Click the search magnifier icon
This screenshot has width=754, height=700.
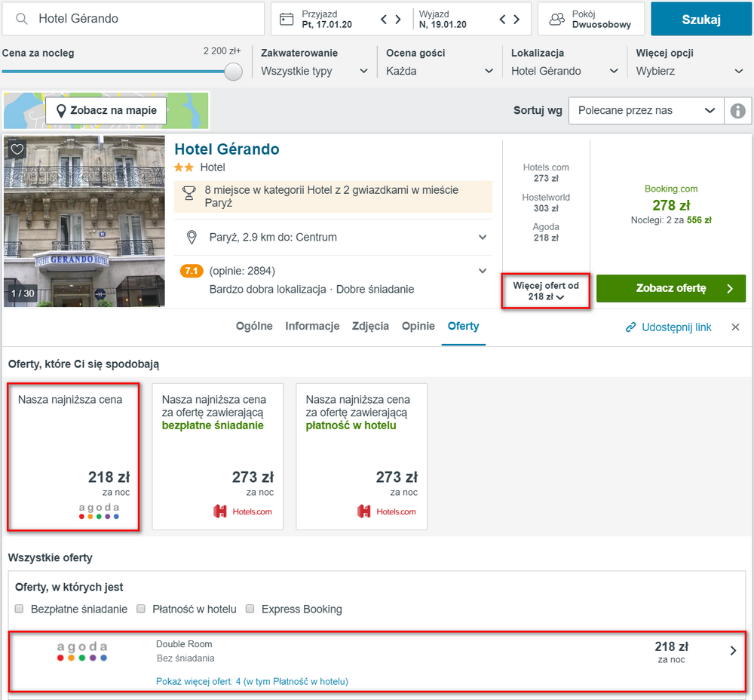(x=23, y=20)
